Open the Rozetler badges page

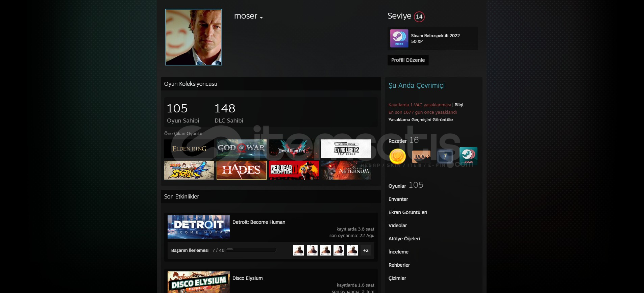[397, 141]
